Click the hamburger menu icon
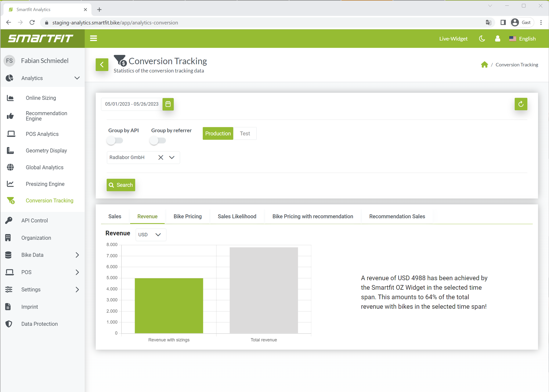 pyautogui.click(x=94, y=38)
